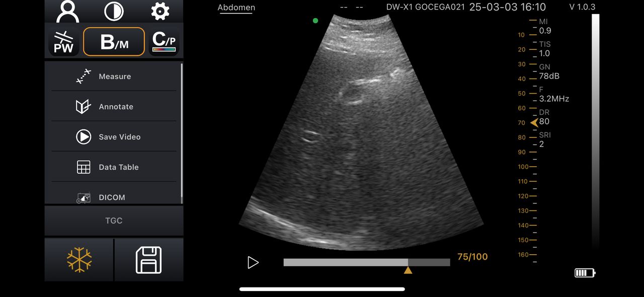The height and width of the screenshot is (297, 644).
Task: Select the B/M imaging mode
Action: click(114, 42)
